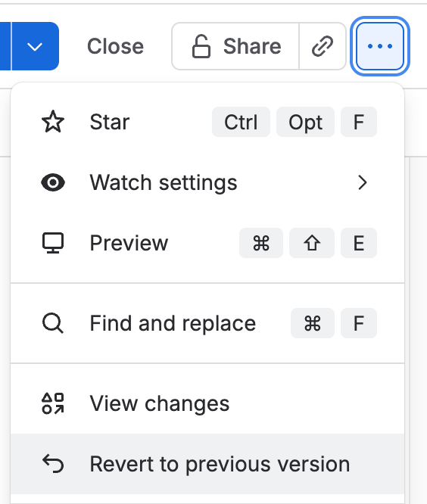This screenshot has width=427, height=504.
Task: Expand the blue dropdown arrow button
Action: [x=35, y=46]
